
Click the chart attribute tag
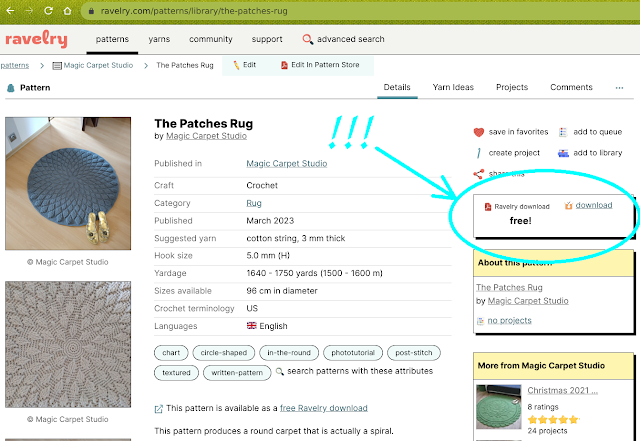(x=171, y=353)
